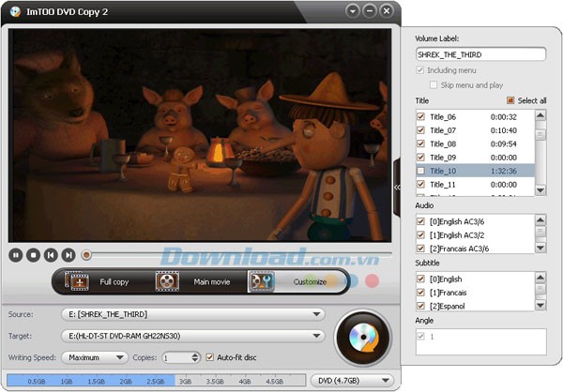Viewport: 563px width, 392px height.
Task: Click the Main movie reel icon
Action: (x=167, y=281)
